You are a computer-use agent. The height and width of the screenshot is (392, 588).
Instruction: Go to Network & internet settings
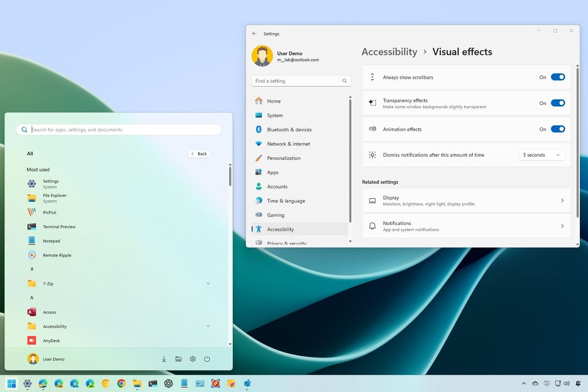[288, 143]
